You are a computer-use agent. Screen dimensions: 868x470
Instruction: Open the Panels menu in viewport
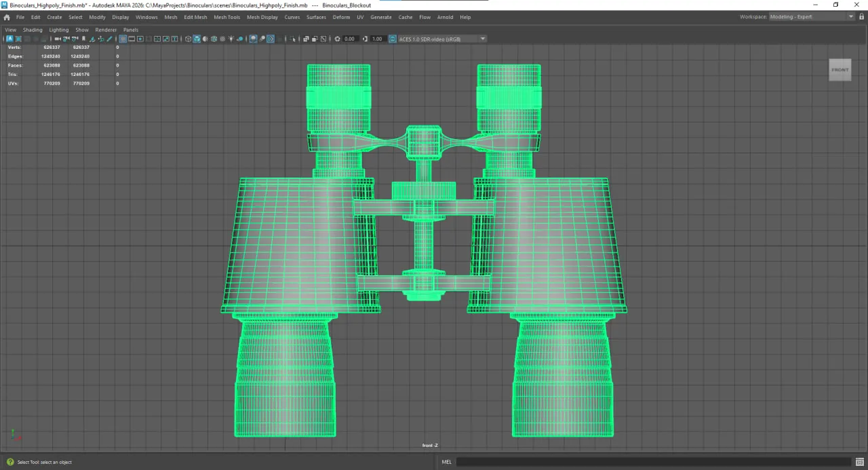tap(131, 30)
